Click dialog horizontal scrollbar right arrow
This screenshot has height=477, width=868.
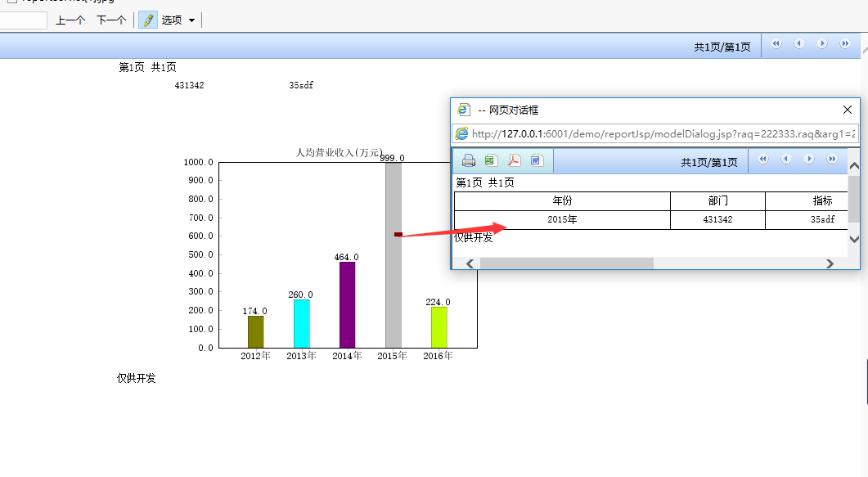[830, 263]
